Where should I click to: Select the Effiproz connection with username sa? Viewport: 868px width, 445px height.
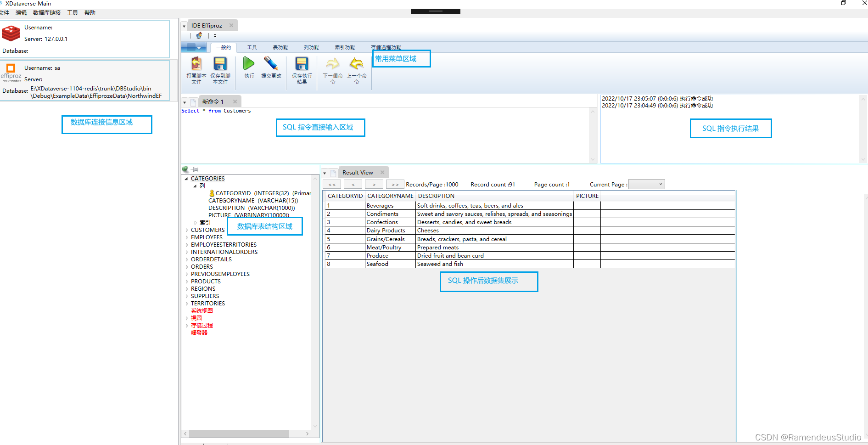click(x=85, y=81)
